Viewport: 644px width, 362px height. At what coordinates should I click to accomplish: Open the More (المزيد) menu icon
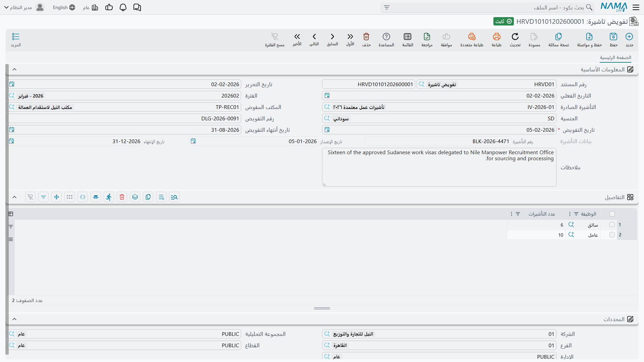pyautogui.click(x=16, y=37)
